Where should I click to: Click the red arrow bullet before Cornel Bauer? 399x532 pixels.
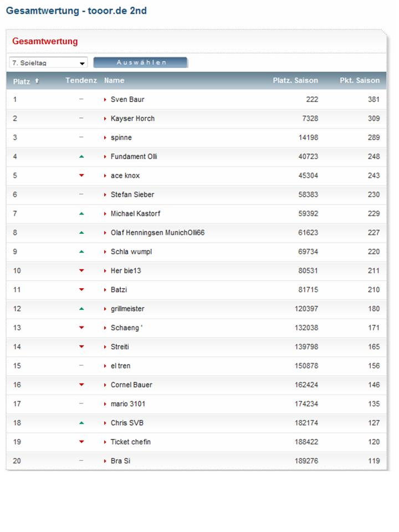105,385
